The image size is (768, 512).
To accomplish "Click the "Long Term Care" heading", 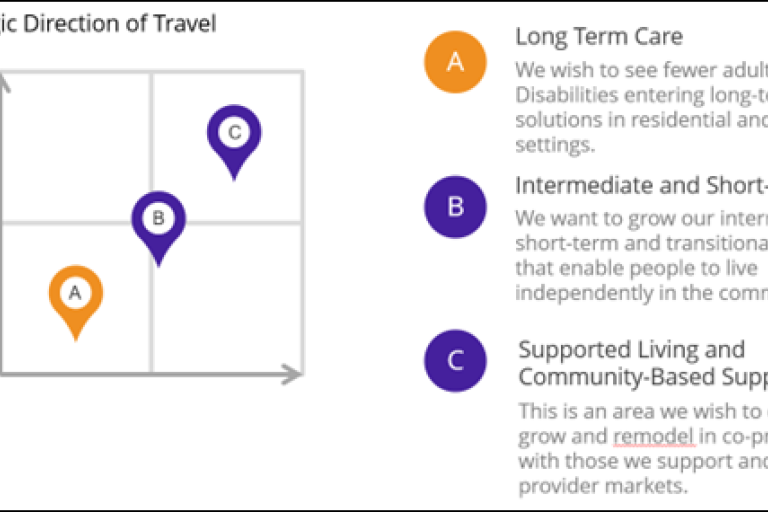I will coord(599,37).
